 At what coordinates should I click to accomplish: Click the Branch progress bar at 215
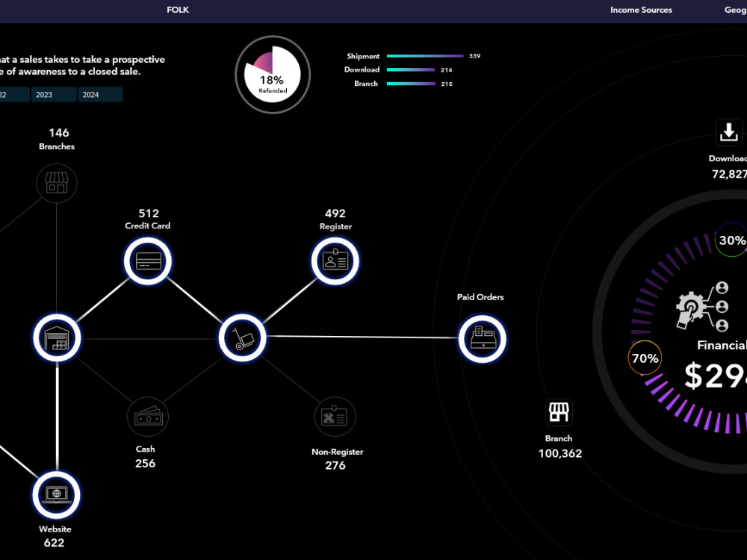pos(411,84)
